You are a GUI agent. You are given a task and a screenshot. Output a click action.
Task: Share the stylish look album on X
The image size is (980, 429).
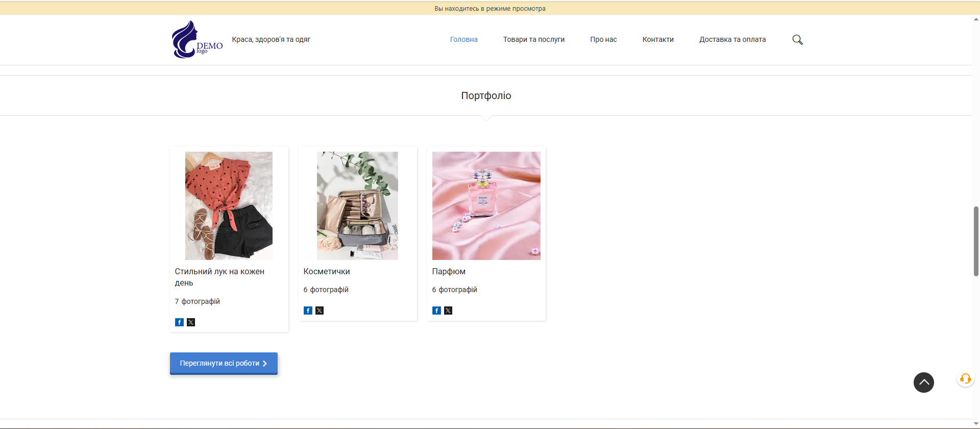[191, 322]
